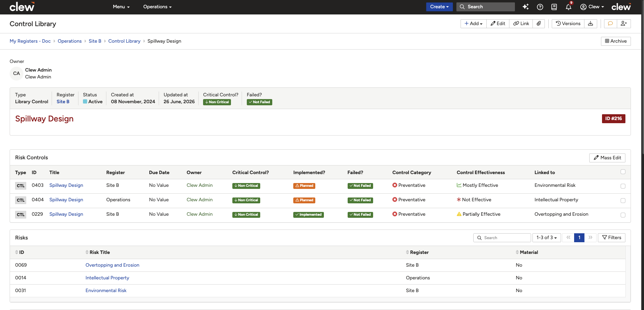
Task: Tick checkbox for control 0404 row
Action: pyautogui.click(x=623, y=201)
